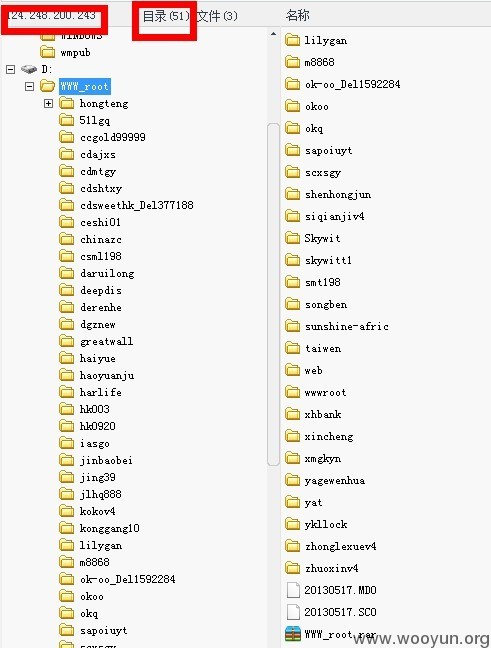Select the 51lgq folder icon
Screen dimensions: 491x648
[x=67, y=120]
